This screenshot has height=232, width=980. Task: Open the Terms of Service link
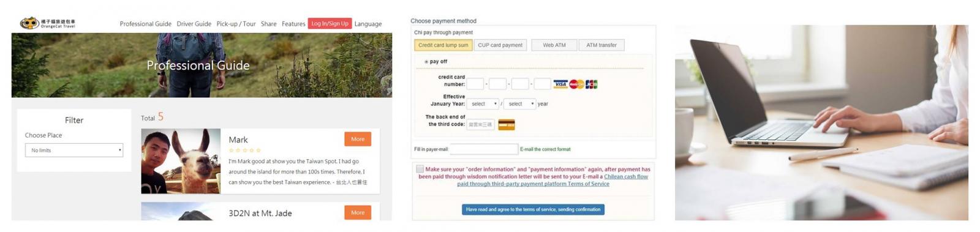tap(588, 184)
